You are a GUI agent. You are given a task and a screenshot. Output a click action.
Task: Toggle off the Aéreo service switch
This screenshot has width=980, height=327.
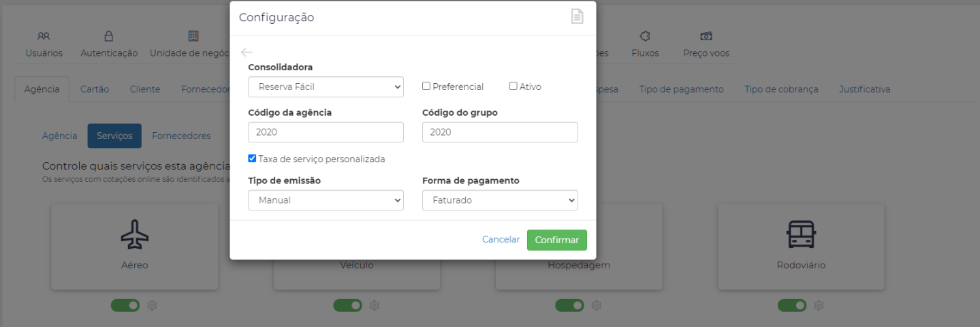click(125, 306)
